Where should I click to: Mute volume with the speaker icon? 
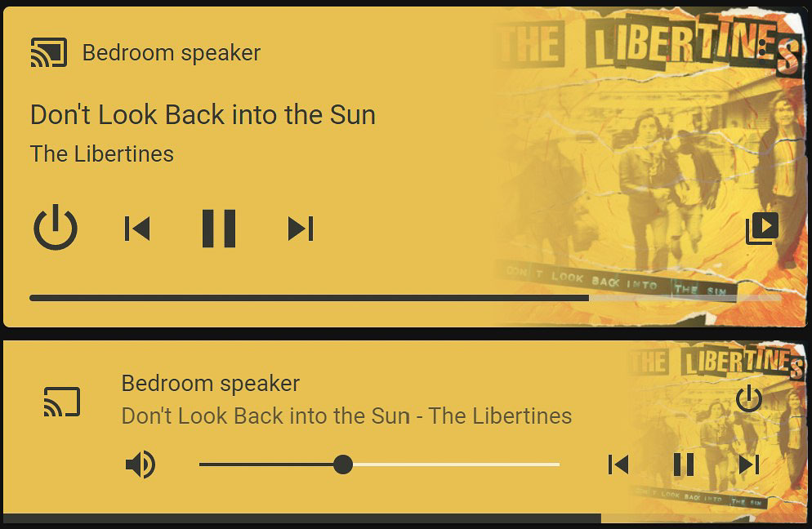pos(141,465)
